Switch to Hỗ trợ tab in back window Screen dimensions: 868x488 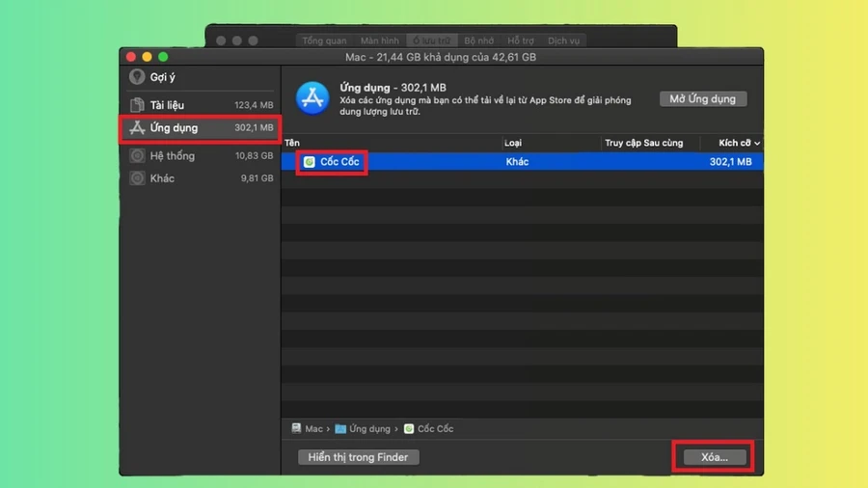pos(521,41)
